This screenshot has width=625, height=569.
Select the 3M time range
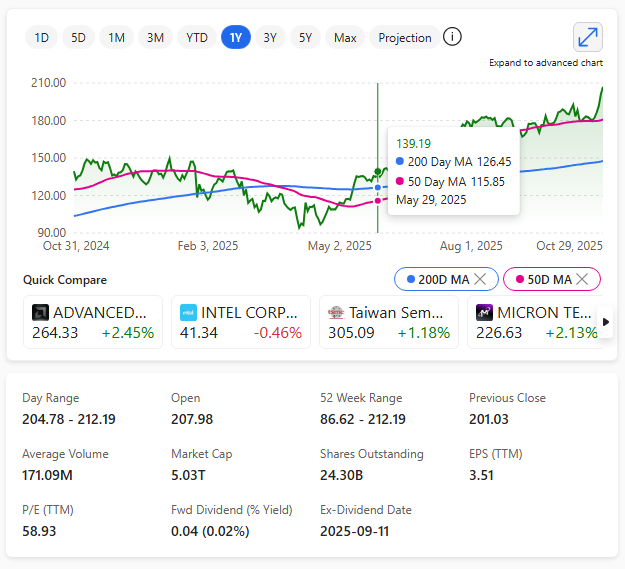point(155,38)
